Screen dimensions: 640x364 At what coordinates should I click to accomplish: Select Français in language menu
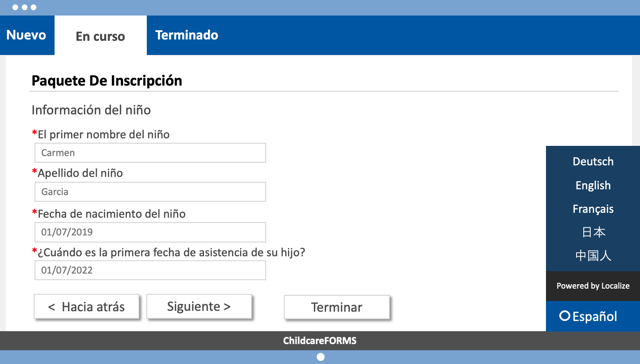(593, 209)
